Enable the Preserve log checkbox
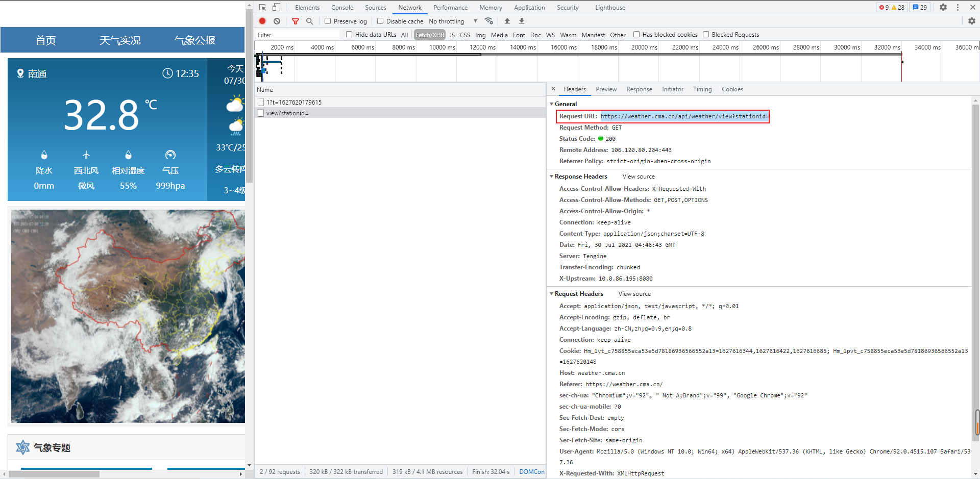980x479 pixels. coord(328,21)
